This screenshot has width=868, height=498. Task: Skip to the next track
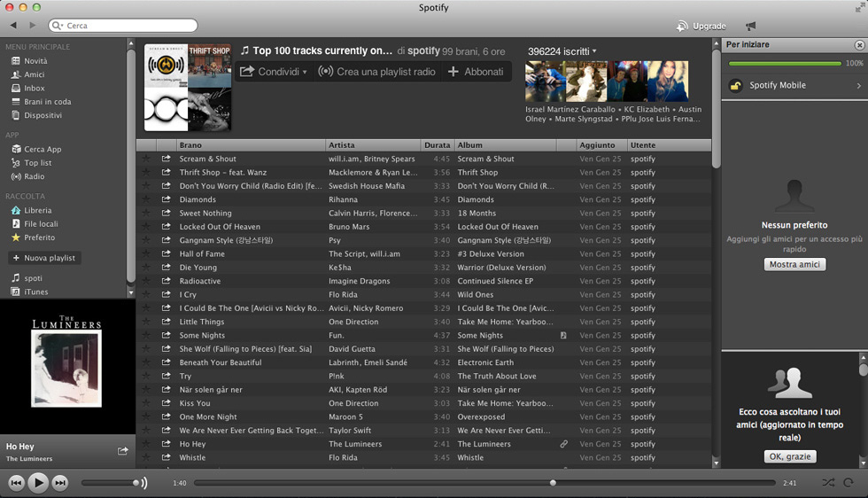tap(59, 483)
